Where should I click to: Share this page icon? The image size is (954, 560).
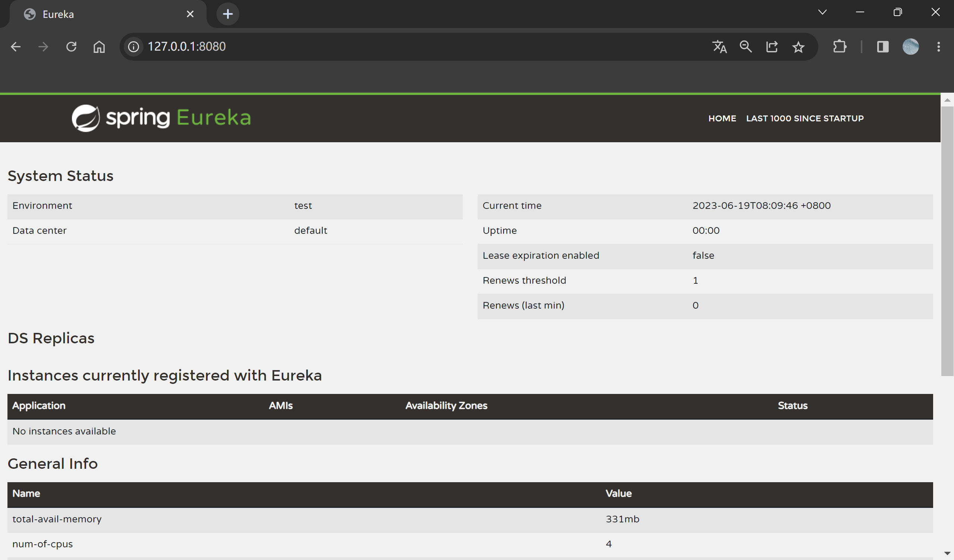coord(772,47)
